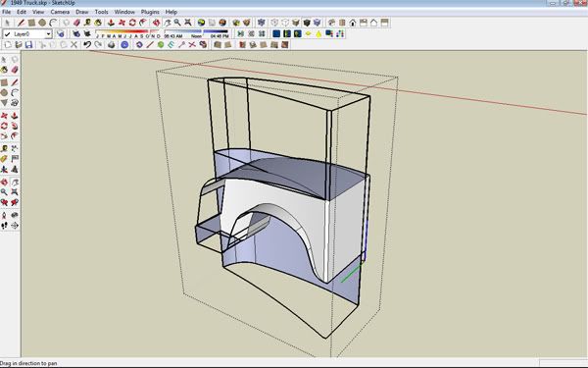
Task: Choose the Eraser tool in top toolbar
Action: tap(76, 23)
